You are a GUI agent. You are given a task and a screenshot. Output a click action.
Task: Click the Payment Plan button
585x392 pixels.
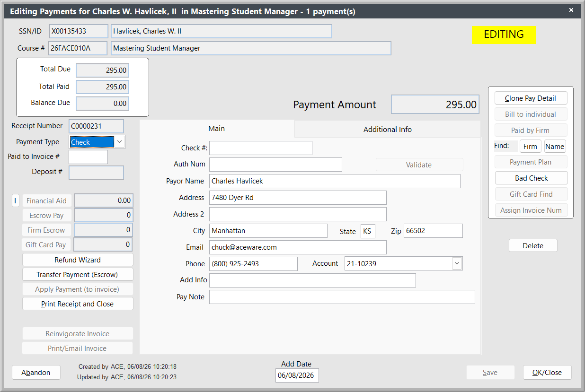tap(531, 162)
